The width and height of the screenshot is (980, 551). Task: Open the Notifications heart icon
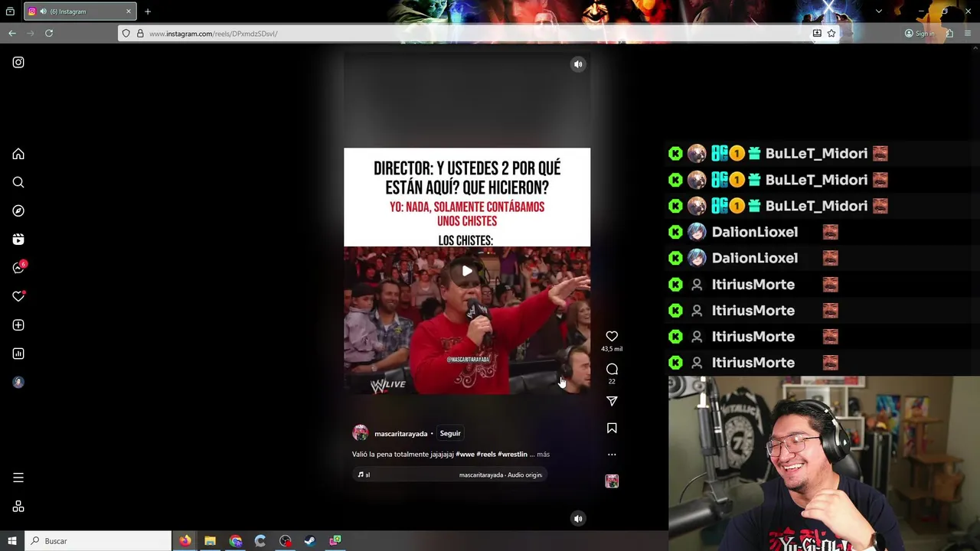tap(18, 296)
